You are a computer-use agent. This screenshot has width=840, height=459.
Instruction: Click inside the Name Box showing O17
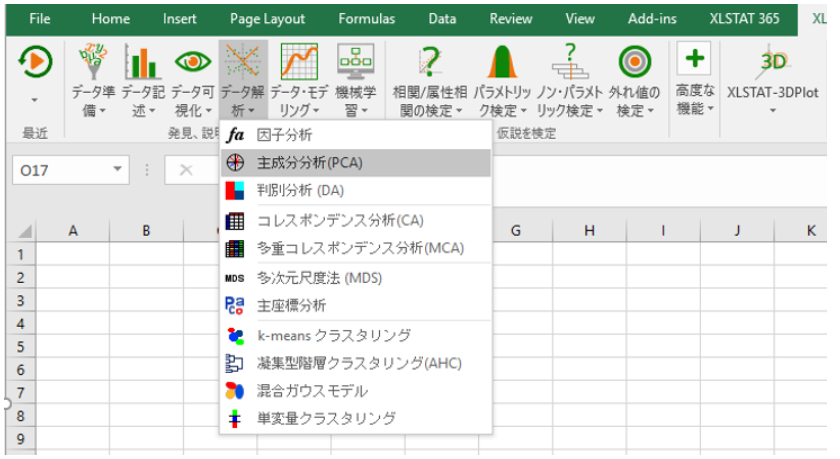[x=58, y=170]
